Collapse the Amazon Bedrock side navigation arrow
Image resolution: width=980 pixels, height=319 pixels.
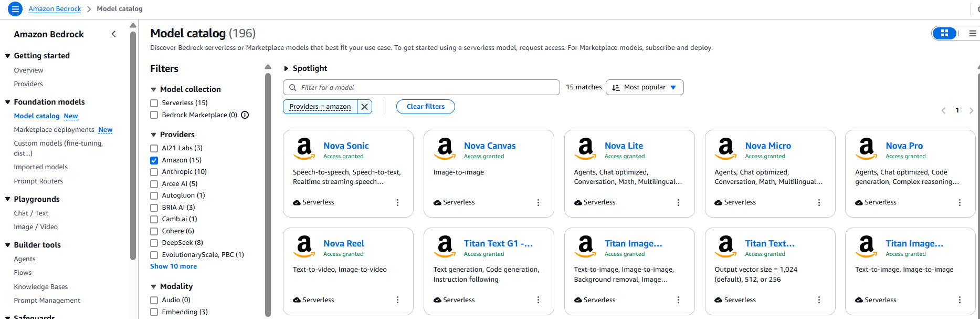point(114,34)
